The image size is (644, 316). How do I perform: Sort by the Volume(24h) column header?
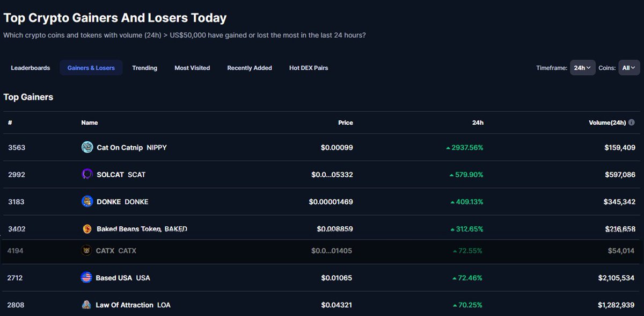(x=608, y=123)
